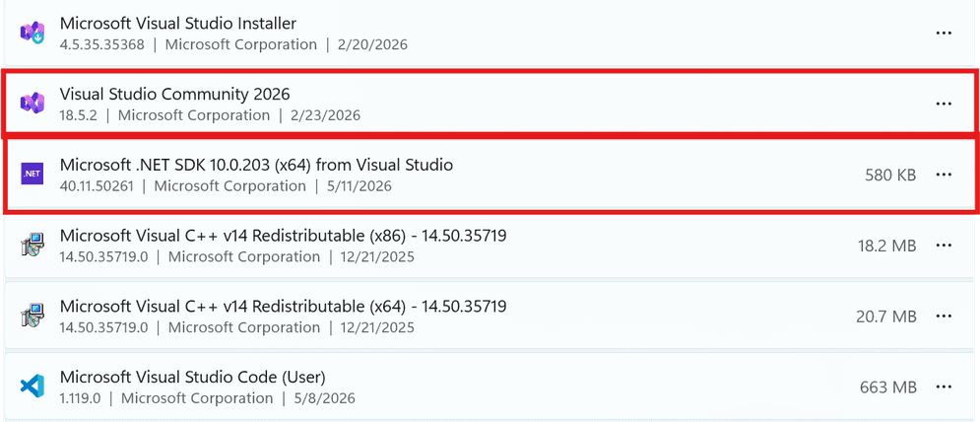Click version 18.5.2 details line
The height and width of the screenshot is (422, 980).
pyautogui.click(x=210, y=115)
